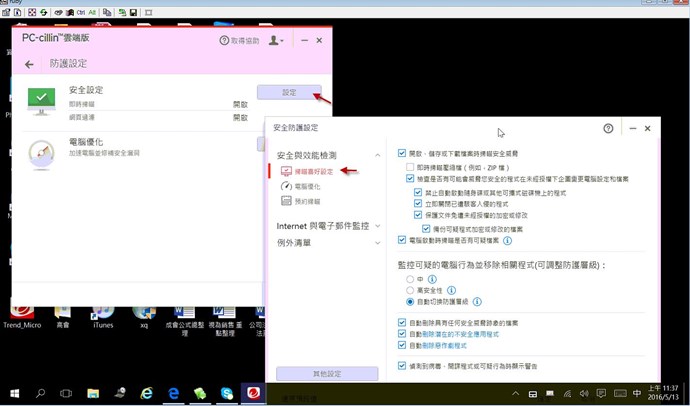Uncheck 電腦啟動時掃瞄是否有可疑檔案
Image resolution: width=690 pixels, height=406 pixels.
point(402,241)
